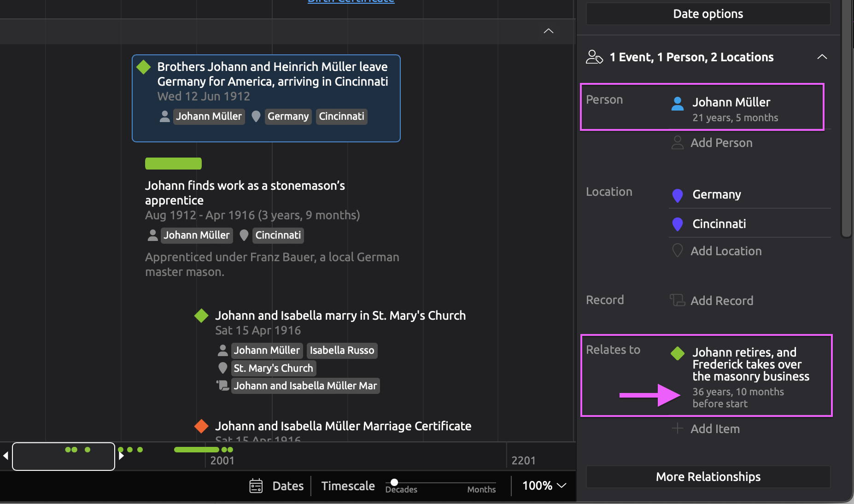854x504 pixels.
Task: Click the Add Person icon
Action: pos(677,143)
